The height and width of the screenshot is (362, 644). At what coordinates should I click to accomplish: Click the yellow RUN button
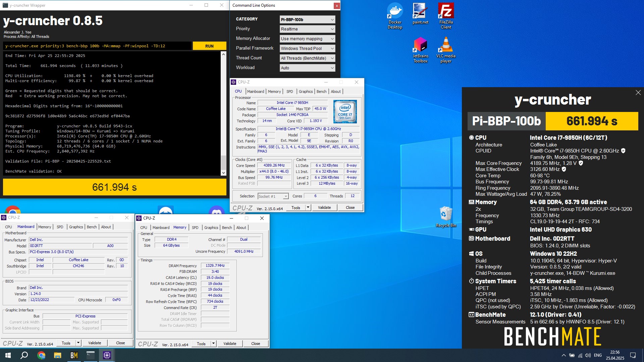pyautogui.click(x=209, y=46)
